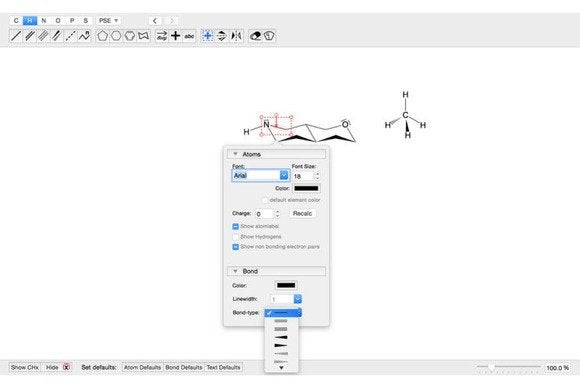Image resolution: width=580 pixels, height=388 pixels.
Task: Choose the third thicker gray bond type
Action: [281, 329]
